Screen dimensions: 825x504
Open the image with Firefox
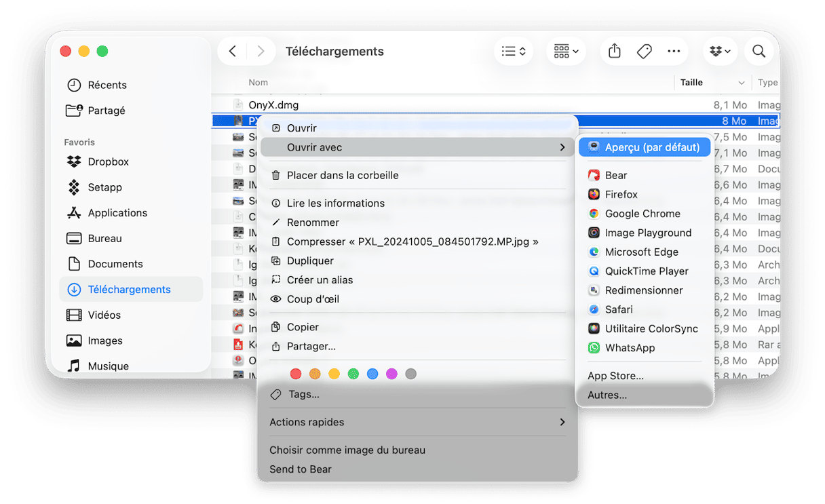(645, 194)
